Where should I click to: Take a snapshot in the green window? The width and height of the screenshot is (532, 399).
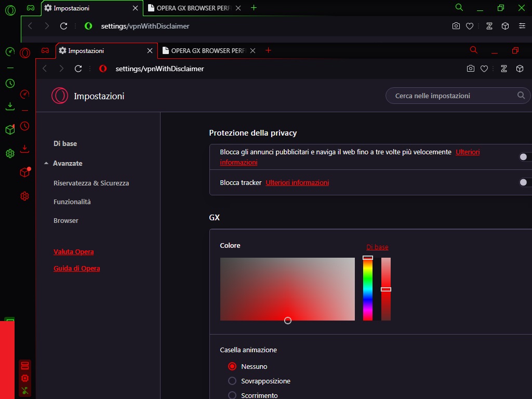pos(456,26)
